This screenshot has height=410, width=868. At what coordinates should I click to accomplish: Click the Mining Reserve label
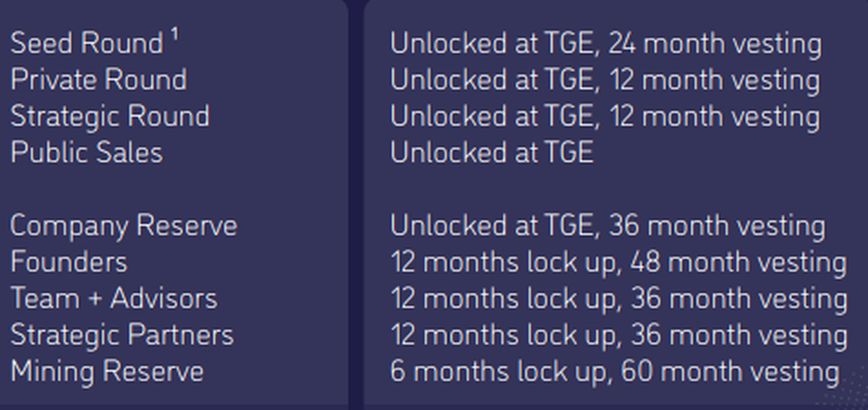(106, 372)
